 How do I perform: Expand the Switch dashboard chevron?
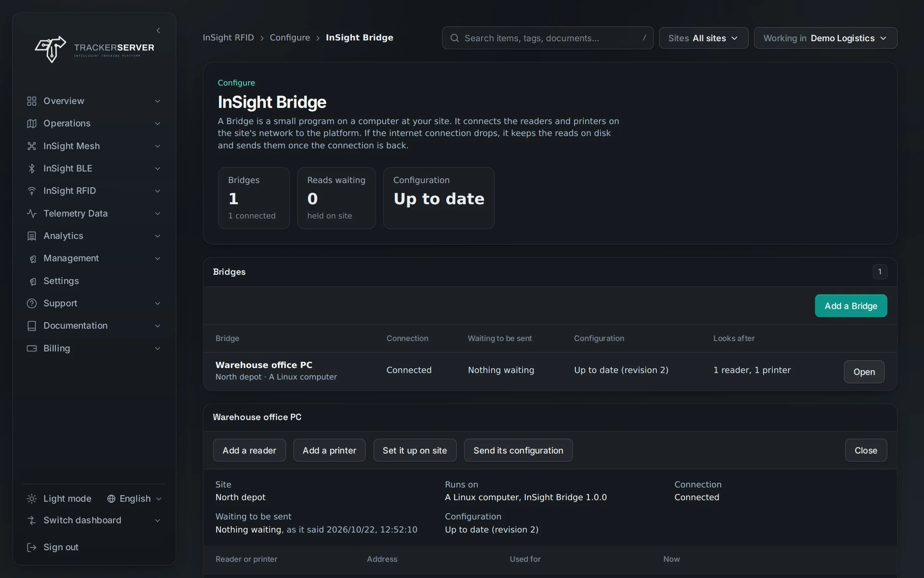(x=157, y=520)
